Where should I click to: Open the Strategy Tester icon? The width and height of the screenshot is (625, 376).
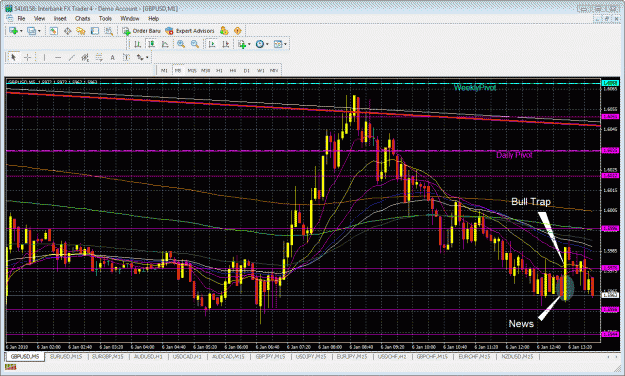[x=108, y=31]
